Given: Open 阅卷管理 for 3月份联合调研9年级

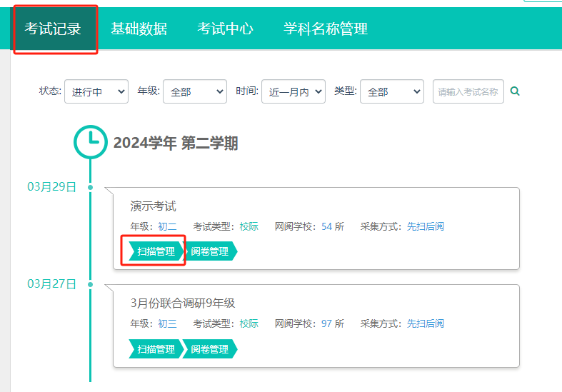Looking at the screenshot, I should 210,348.
